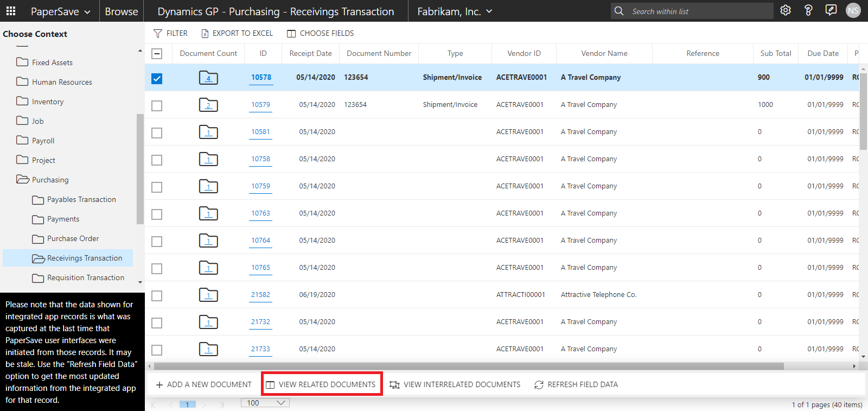Click the search magnifier icon
Image resolution: width=868 pixels, height=411 pixels.
pyautogui.click(x=619, y=11)
